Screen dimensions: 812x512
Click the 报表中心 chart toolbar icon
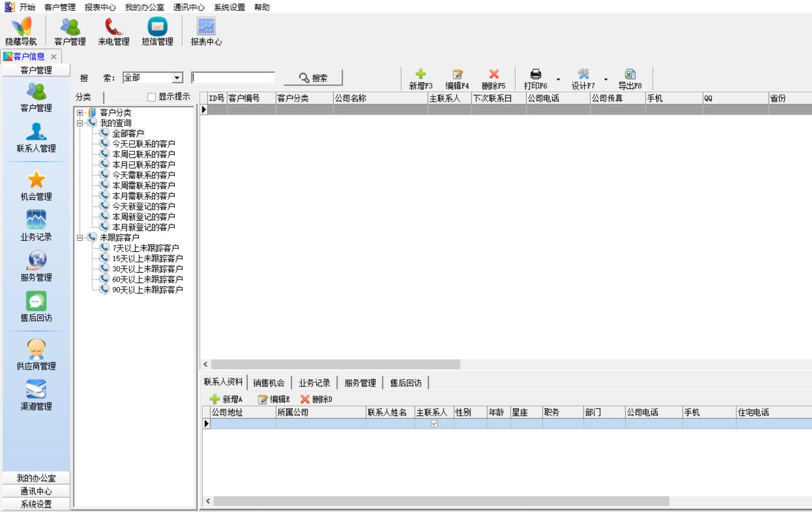pyautogui.click(x=206, y=27)
